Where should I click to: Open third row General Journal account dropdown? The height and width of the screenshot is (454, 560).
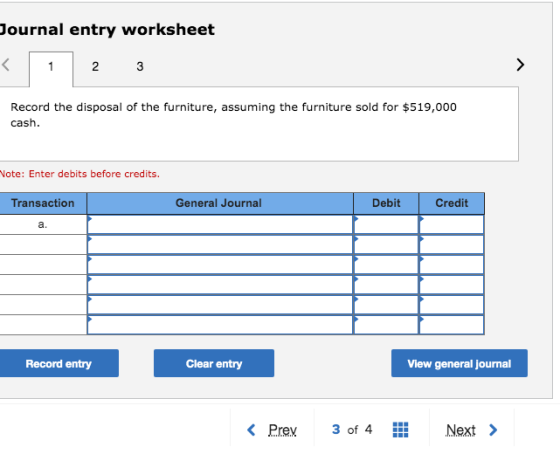220,265
